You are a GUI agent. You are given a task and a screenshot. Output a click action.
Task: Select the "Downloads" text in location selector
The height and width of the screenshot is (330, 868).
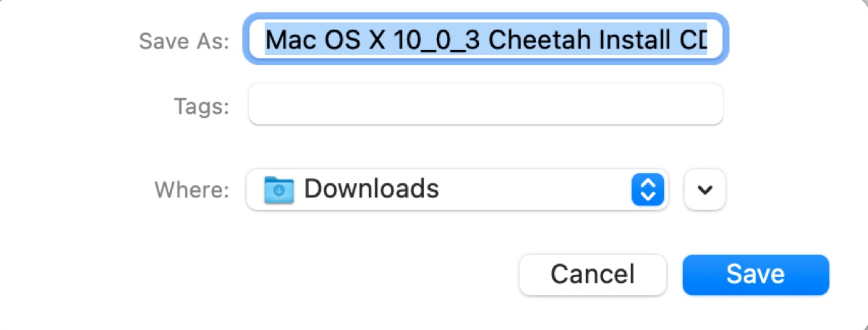coord(371,190)
